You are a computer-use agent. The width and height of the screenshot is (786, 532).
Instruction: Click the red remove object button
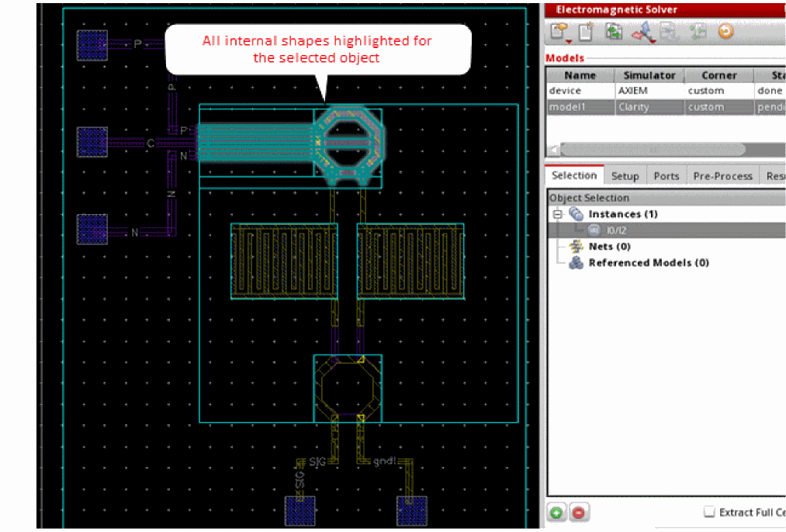[x=578, y=513]
